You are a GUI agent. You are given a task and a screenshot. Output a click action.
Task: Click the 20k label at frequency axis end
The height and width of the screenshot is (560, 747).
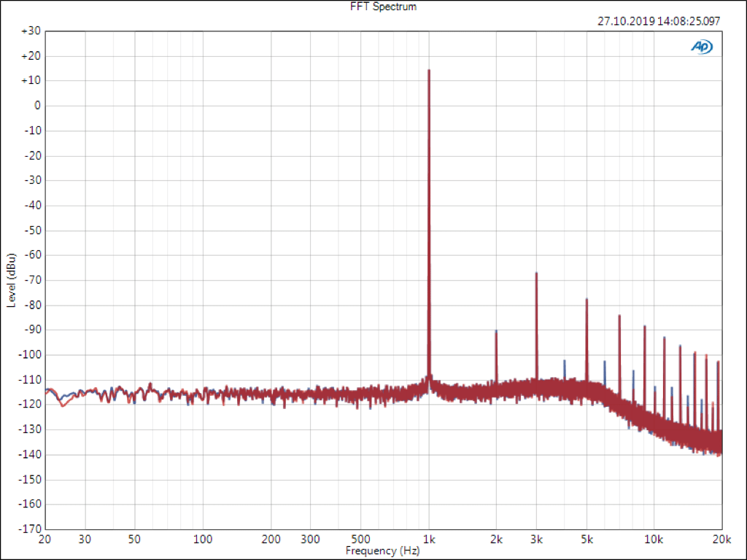(721, 540)
